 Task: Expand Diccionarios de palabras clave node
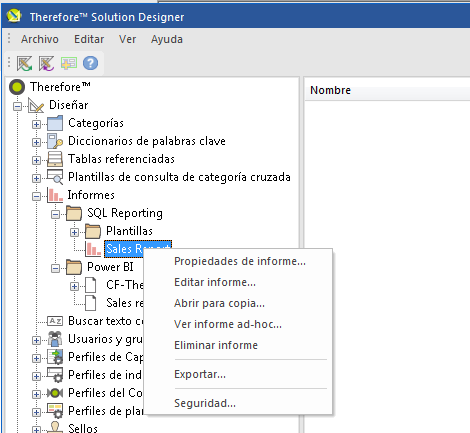click(x=36, y=142)
